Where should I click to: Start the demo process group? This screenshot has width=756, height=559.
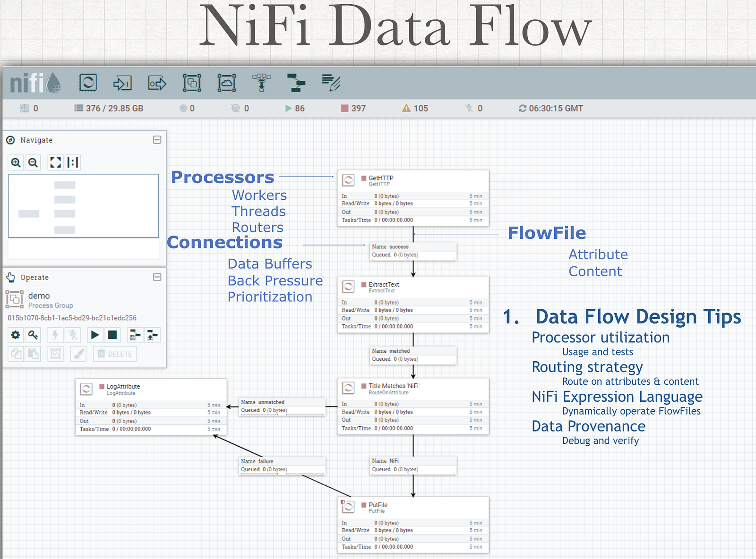(95, 335)
